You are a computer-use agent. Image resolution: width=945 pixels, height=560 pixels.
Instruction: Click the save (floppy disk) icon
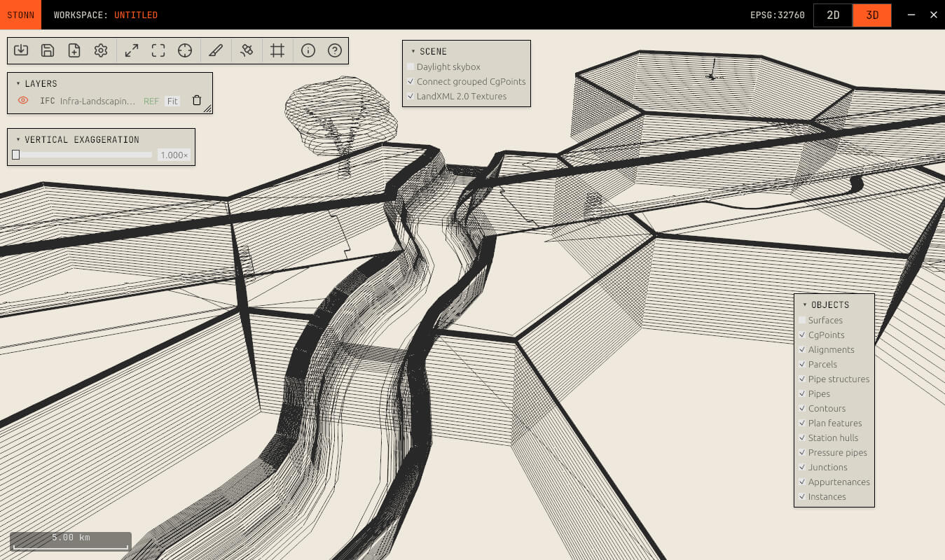tap(48, 50)
